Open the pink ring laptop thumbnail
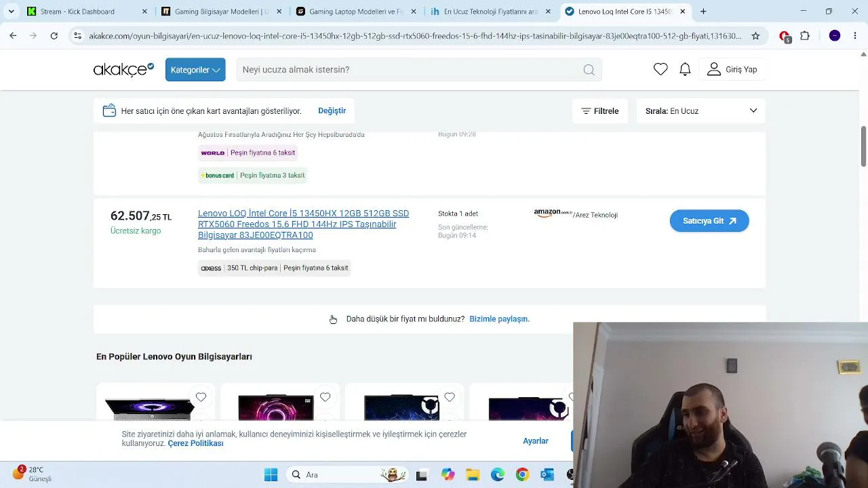Image resolution: width=868 pixels, height=488 pixels. coord(276,408)
